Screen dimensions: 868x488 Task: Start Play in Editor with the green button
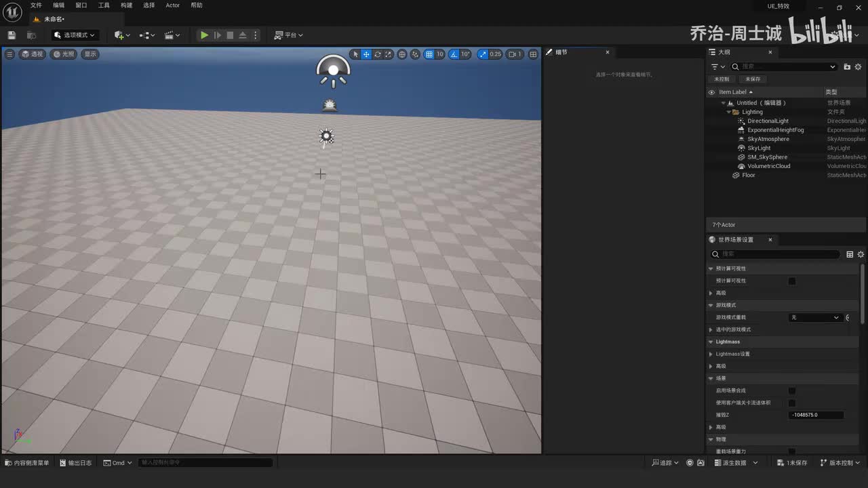(204, 35)
